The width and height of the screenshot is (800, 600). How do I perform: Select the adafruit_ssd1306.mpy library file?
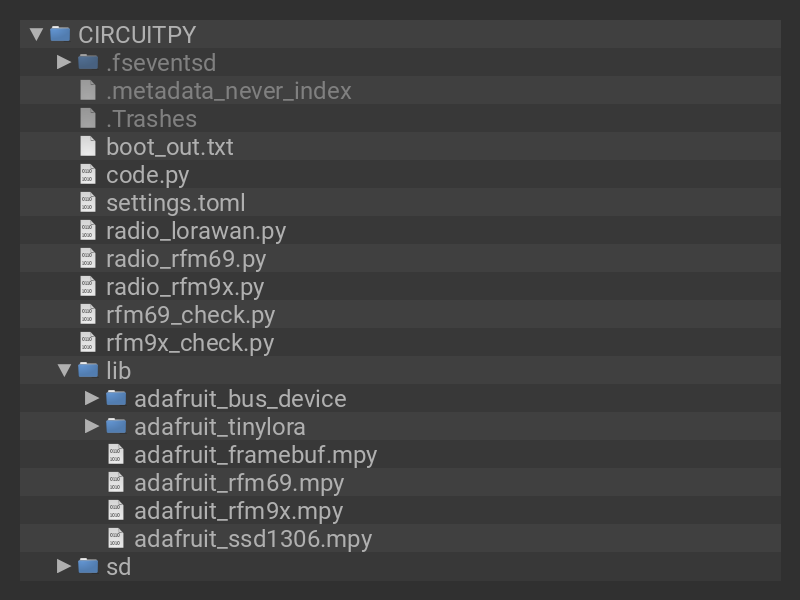pyautogui.click(x=253, y=538)
